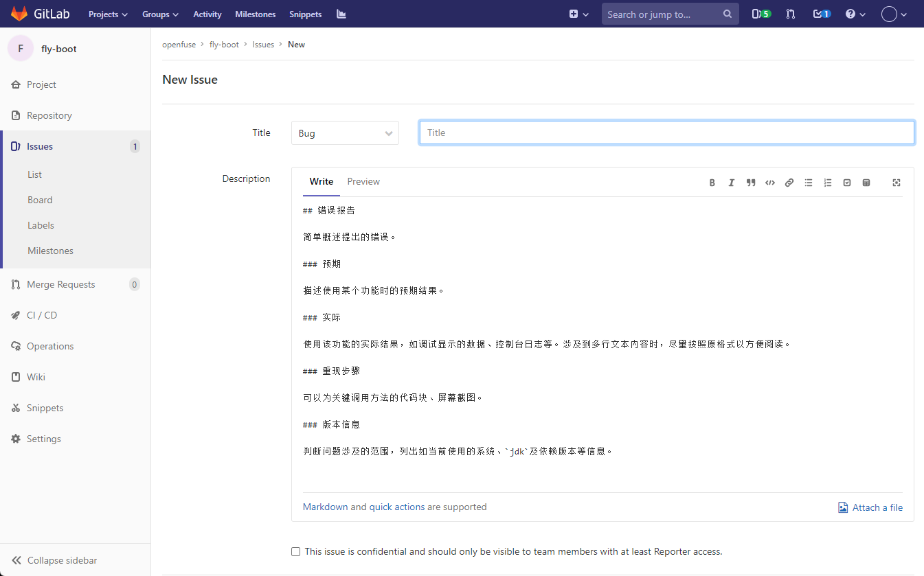This screenshot has width=924, height=576.
Task: Open Milestones in the top navbar
Action: tap(255, 14)
